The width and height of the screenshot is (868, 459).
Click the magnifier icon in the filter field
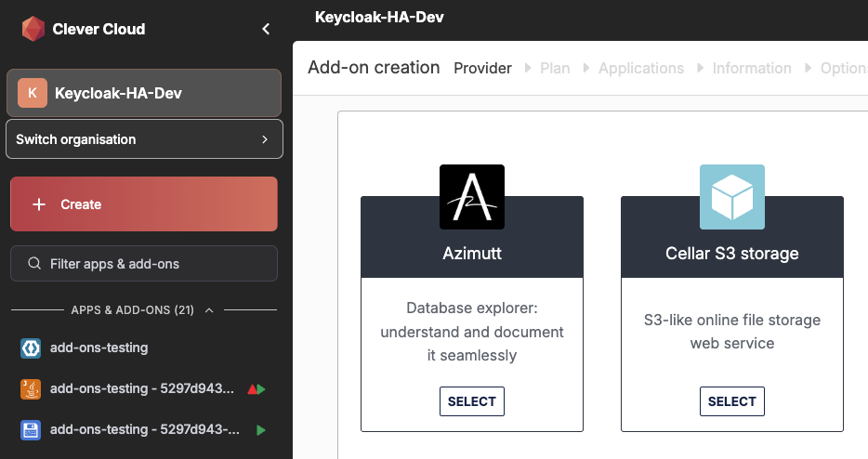34,263
